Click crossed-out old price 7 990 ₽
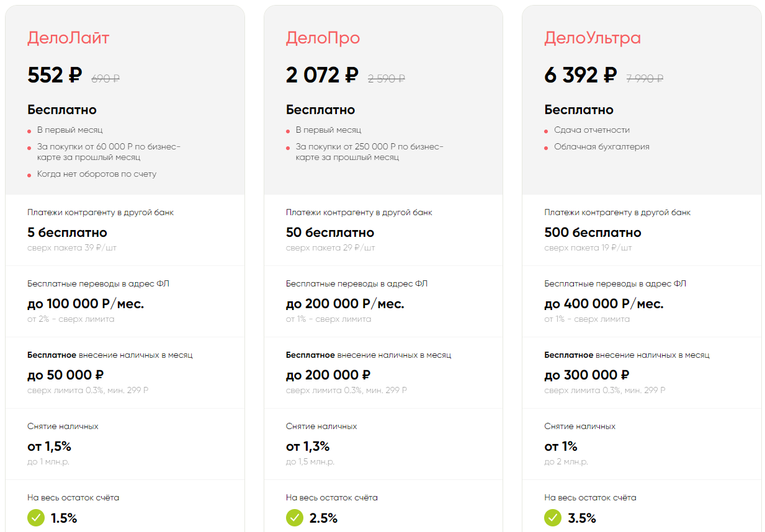The height and width of the screenshot is (532, 765). (645, 78)
